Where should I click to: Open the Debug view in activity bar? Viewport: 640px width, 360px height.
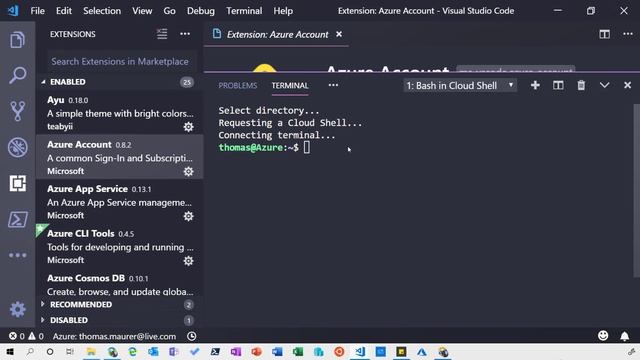(17, 147)
